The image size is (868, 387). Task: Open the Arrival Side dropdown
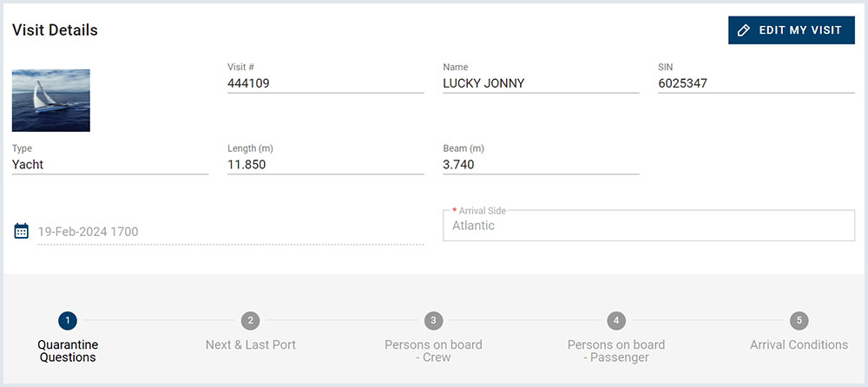(x=648, y=226)
